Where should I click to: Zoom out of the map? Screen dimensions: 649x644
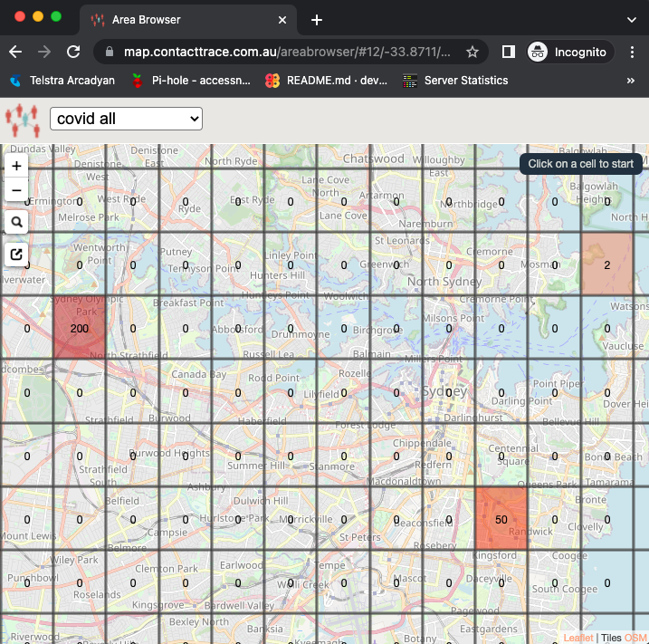16,190
